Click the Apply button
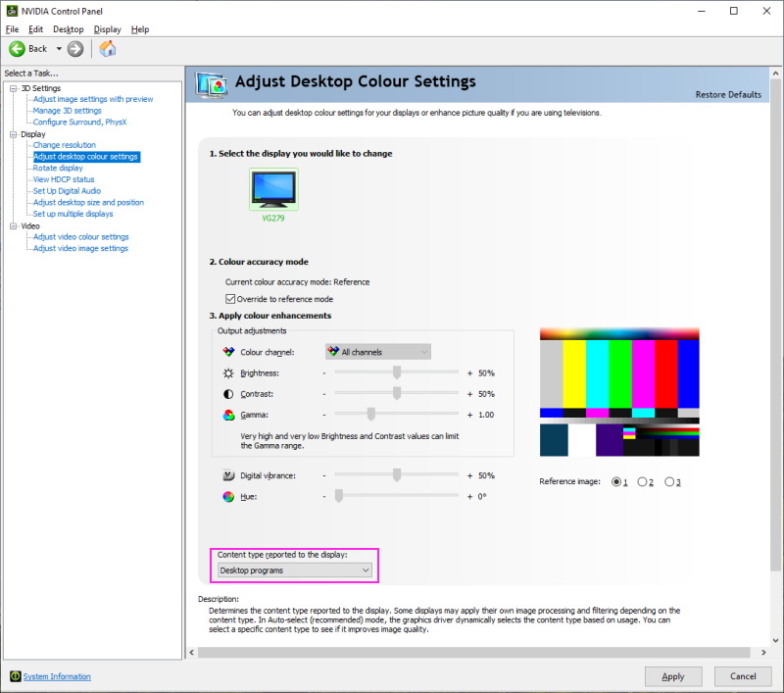784x693 pixels. [673, 676]
